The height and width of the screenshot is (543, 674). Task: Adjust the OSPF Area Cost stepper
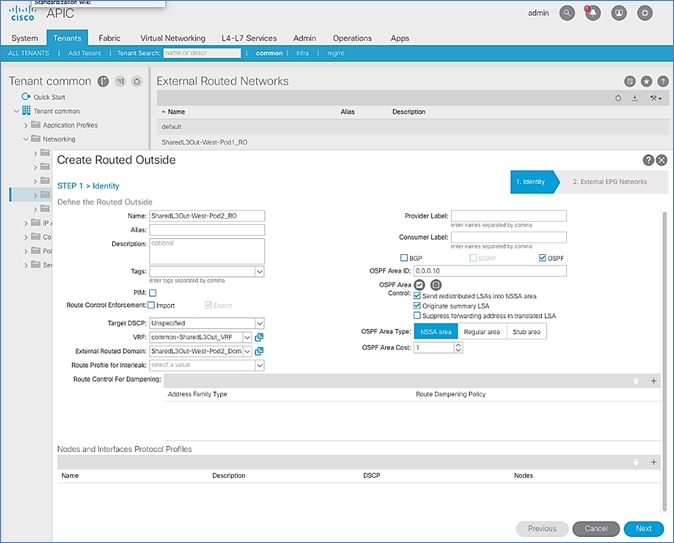(x=458, y=347)
